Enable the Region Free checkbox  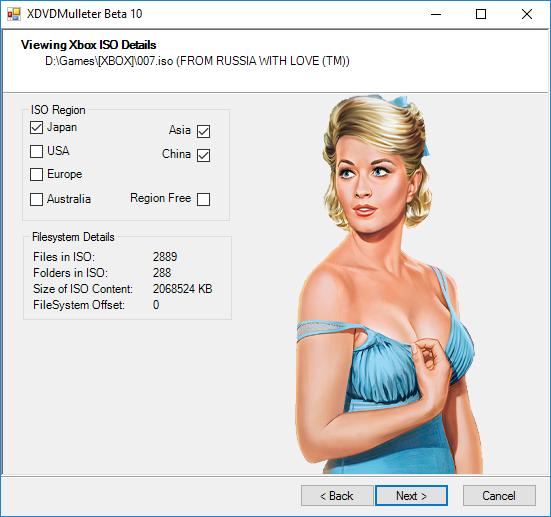pyautogui.click(x=203, y=199)
